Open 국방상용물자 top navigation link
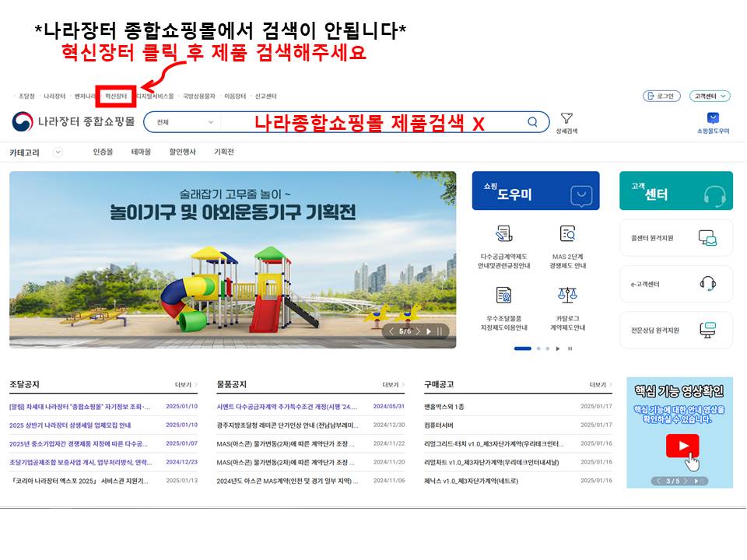The width and height of the screenshot is (747, 560). (x=199, y=96)
